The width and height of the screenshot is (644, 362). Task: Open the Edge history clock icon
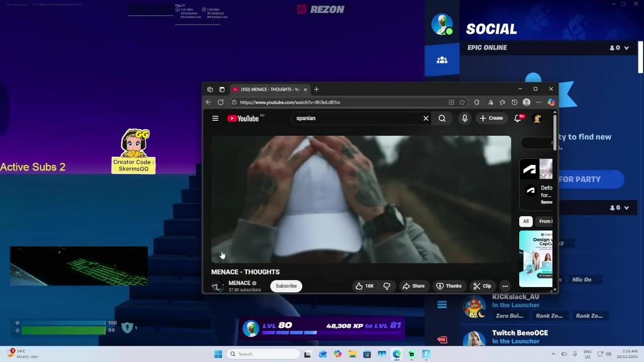514,102
